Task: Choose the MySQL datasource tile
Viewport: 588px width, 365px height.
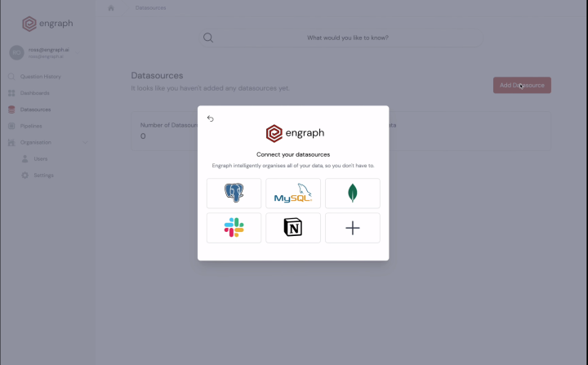Action: (x=293, y=194)
